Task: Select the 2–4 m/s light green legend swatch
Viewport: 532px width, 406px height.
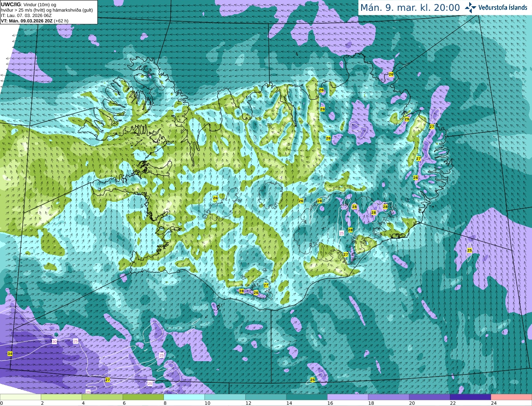Action: [62, 397]
